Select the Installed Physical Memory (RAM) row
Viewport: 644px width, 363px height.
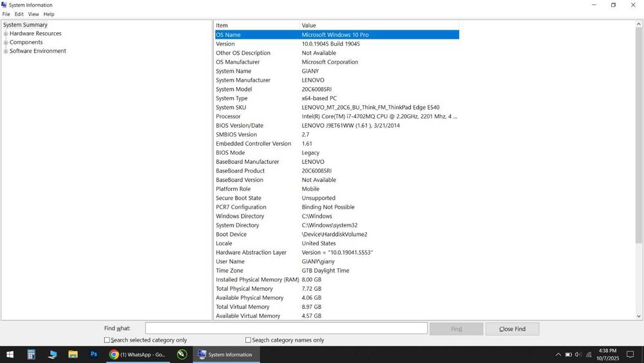tap(337, 280)
